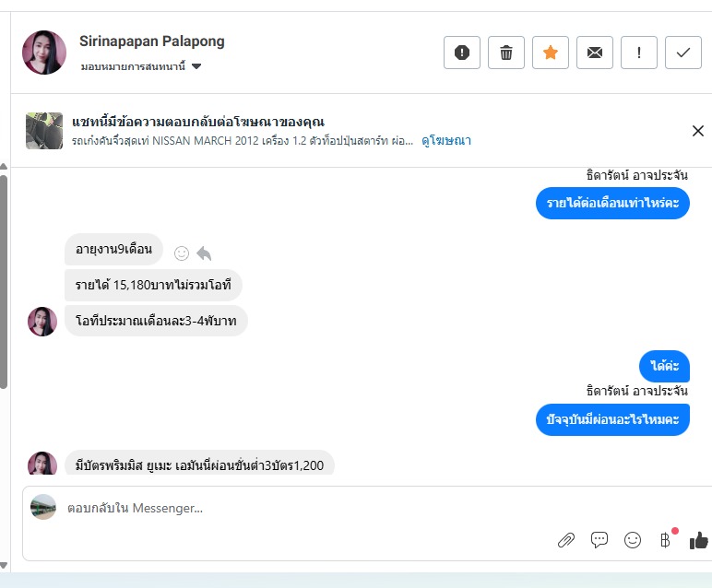Send a thumbs-up like
Image resolution: width=712 pixels, height=588 pixels.
(698, 540)
